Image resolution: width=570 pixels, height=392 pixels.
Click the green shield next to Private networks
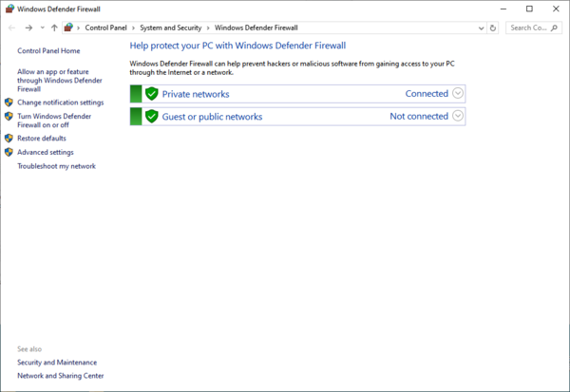click(152, 94)
